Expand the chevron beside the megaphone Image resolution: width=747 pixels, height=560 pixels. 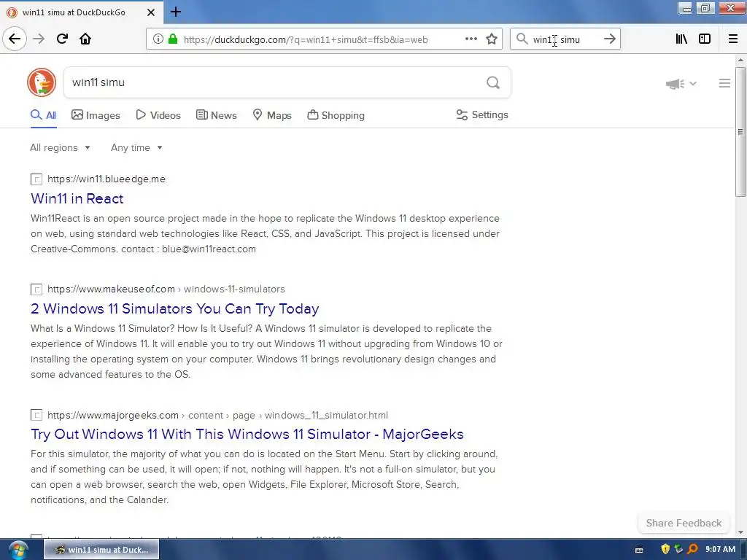tap(693, 83)
